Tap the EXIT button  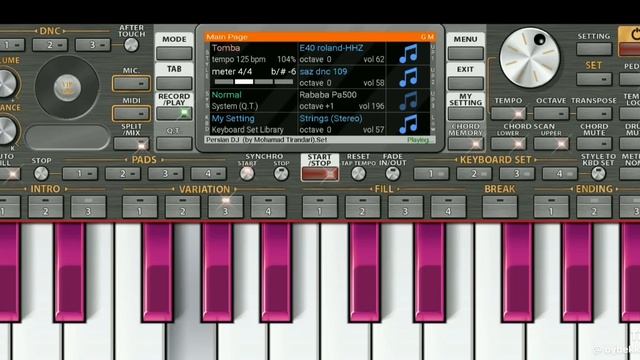click(x=465, y=83)
